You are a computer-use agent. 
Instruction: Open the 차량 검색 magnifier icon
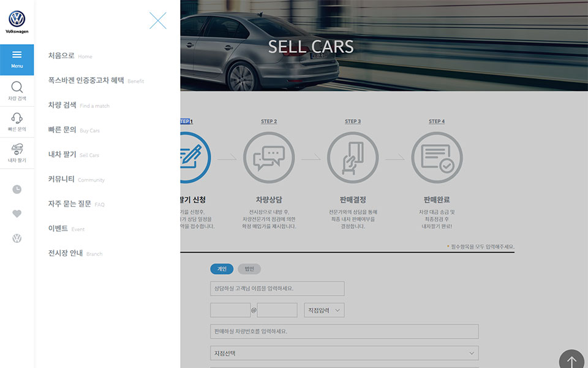click(17, 90)
